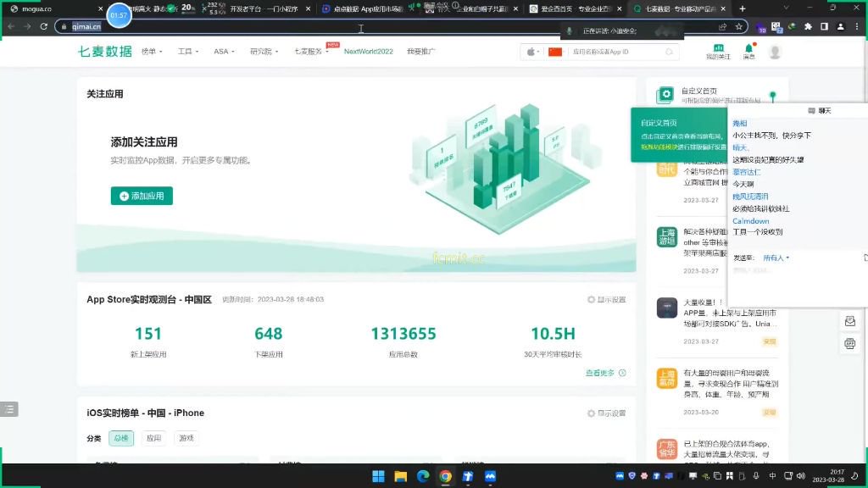The width and height of the screenshot is (868, 488).
Task: Open 我的关注 chart icon
Action: pos(718,52)
